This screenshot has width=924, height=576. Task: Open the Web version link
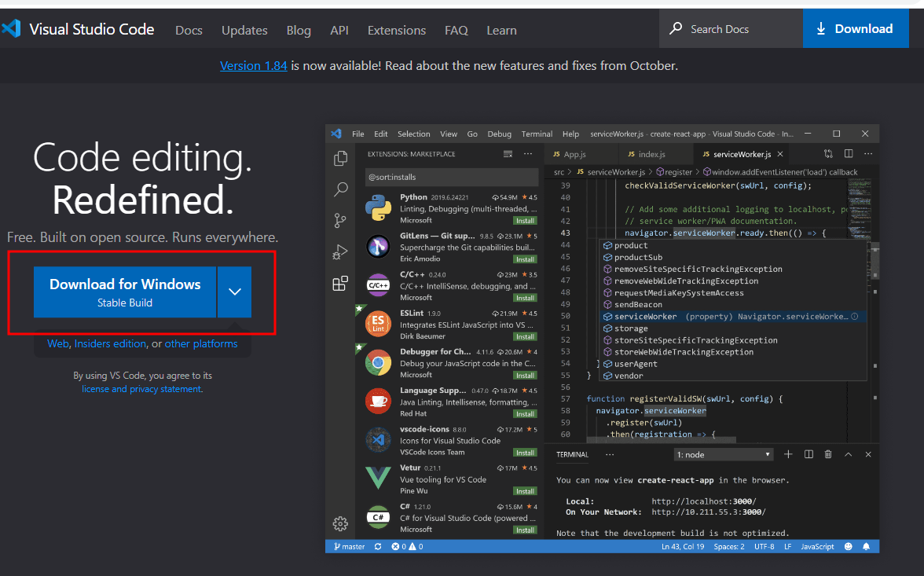(x=58, y=343)
